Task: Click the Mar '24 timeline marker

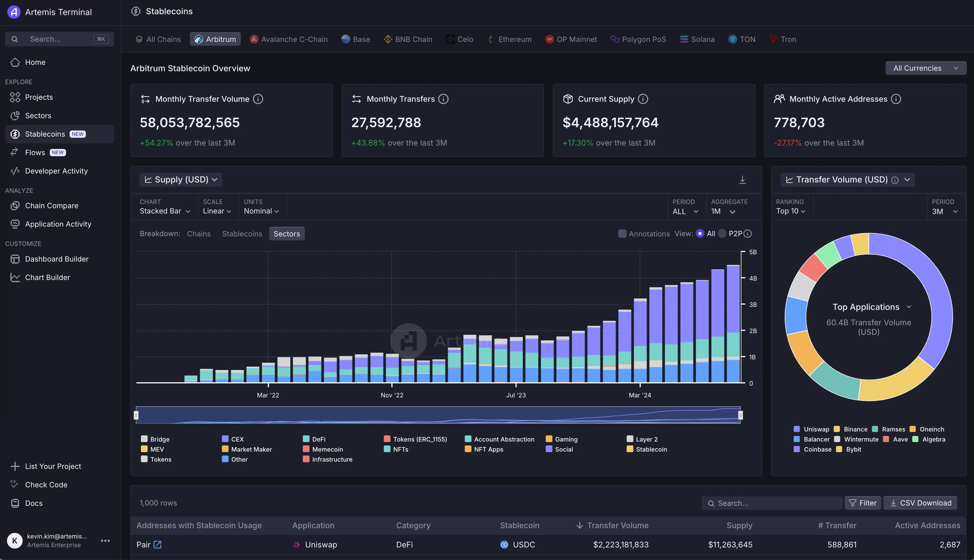Action: click(x=640, y=395)
